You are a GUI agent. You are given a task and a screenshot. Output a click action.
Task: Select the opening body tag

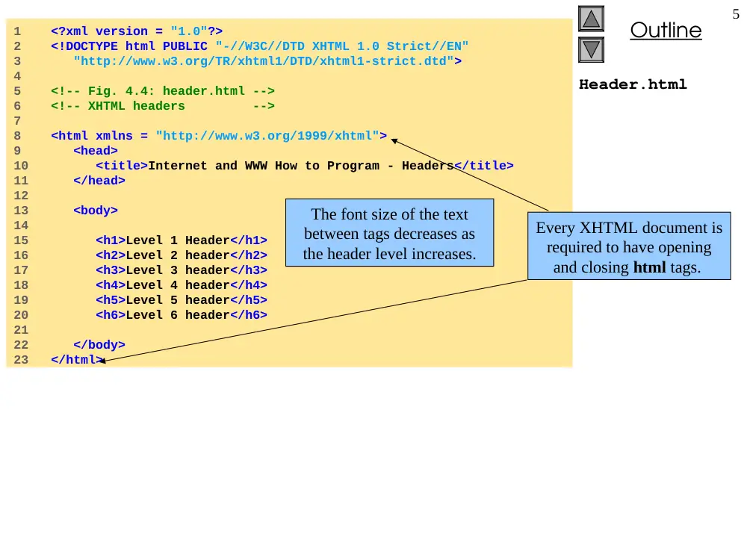click(96, 211)
